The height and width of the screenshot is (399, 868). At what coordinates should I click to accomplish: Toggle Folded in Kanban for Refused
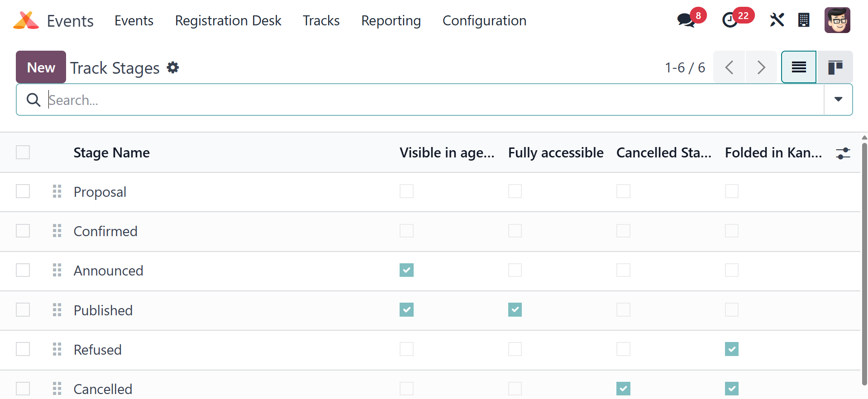[731, 349]
